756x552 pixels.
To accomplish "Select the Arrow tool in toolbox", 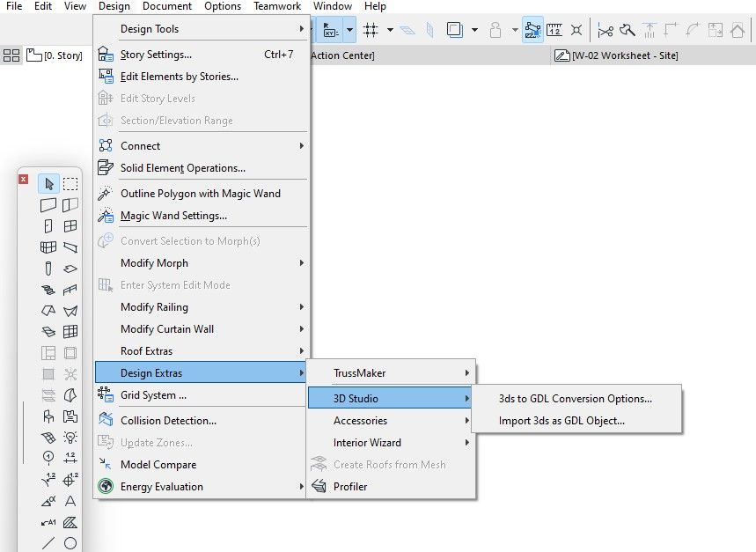I will [x=48, y=184].
